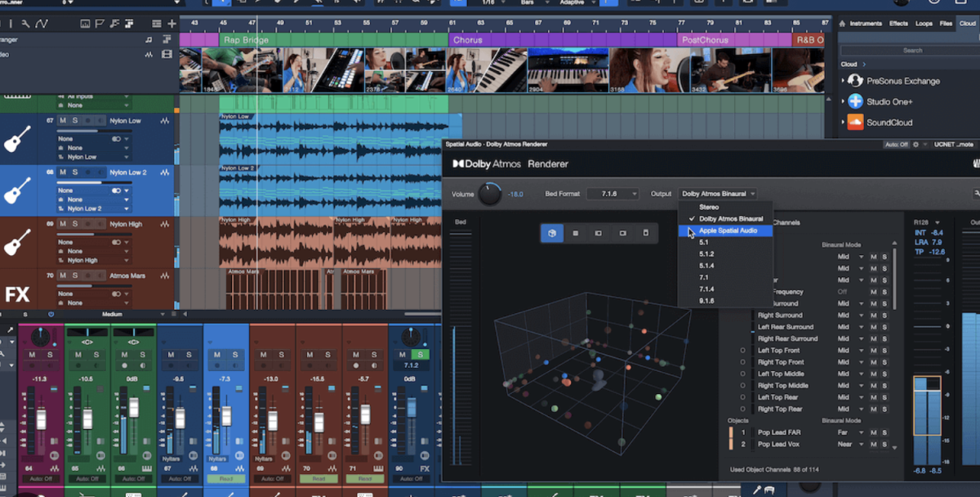The image size is (980, 497).
Task: Select the Rap Bridge arranger section
Action: point(334,39)
